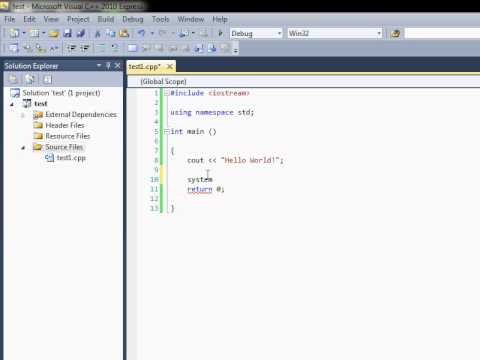The image size is (480, 360).
Task: Open the (Global Scope) dropdown
Action: [x=303, y=81]
